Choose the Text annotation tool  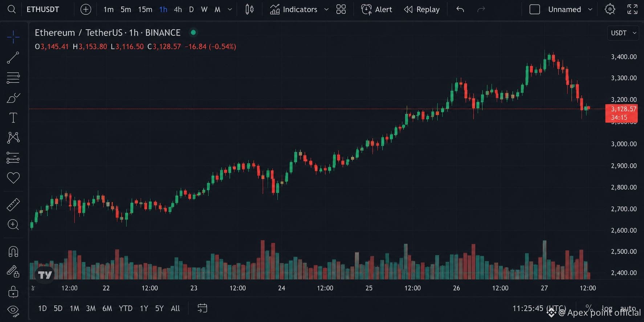13,118
